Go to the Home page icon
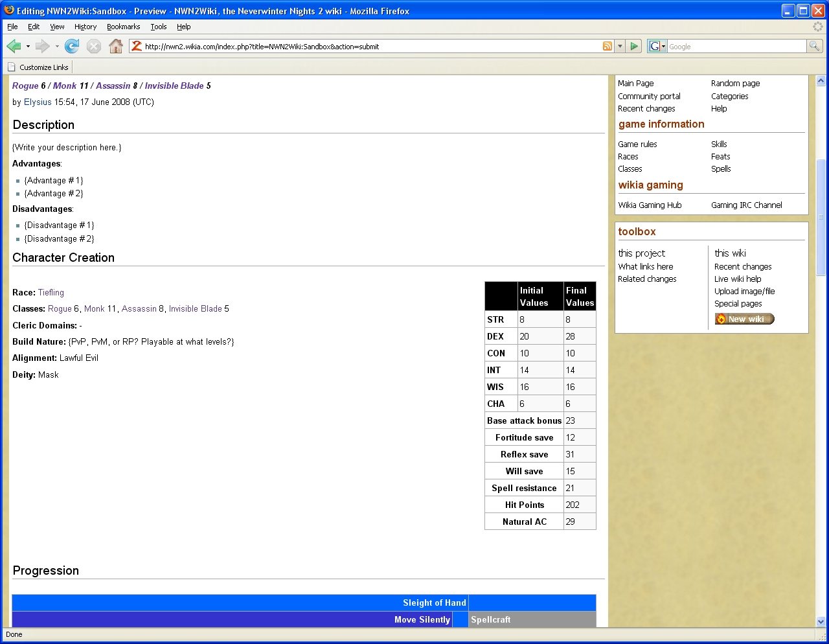The image size is (829, 644). pyautogui.click(x=116, y=46)
